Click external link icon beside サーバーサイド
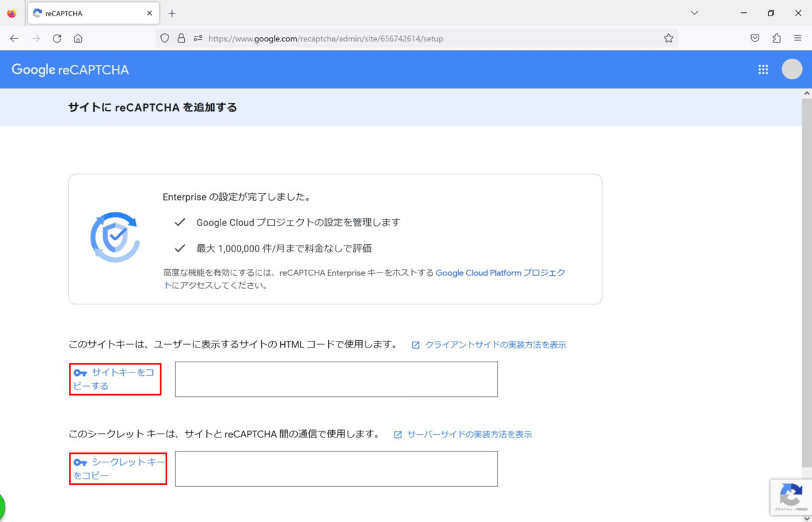The width and height of the screenshot is (812, 522). point(398,435)
